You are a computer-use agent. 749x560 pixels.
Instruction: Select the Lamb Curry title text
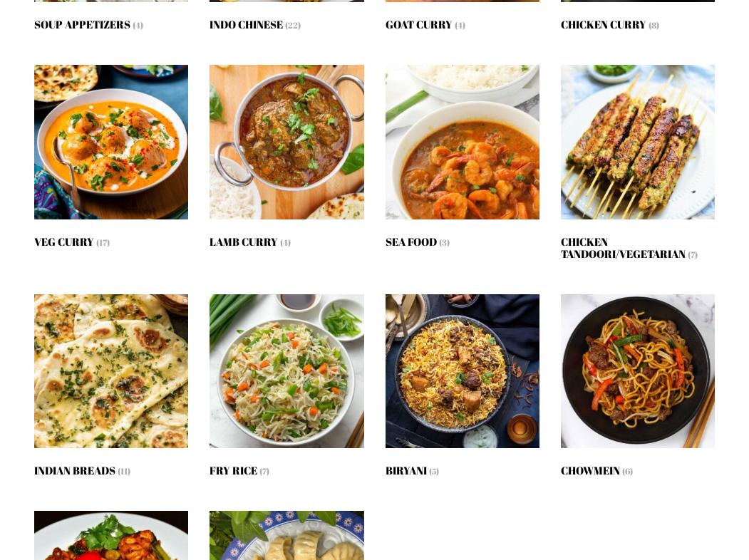[244, 242]
